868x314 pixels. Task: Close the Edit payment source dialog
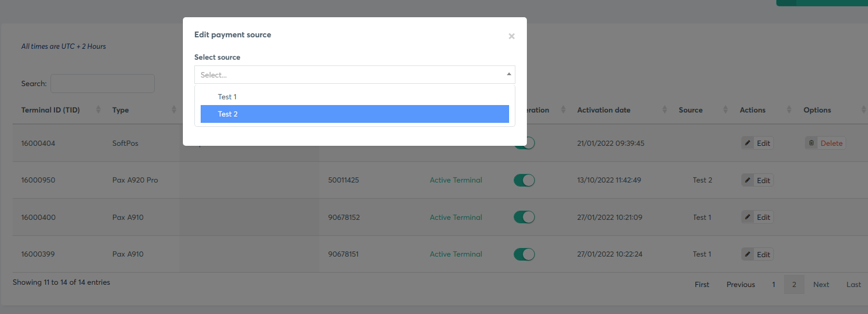tap(511, 36)
